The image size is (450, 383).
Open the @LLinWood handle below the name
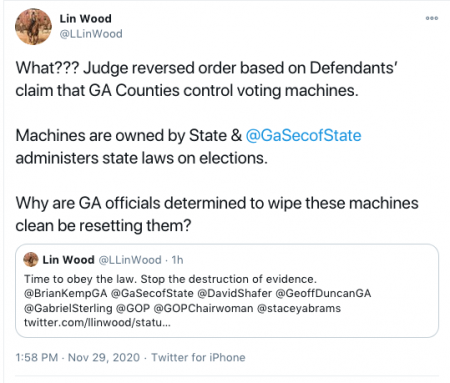[91, 34]
